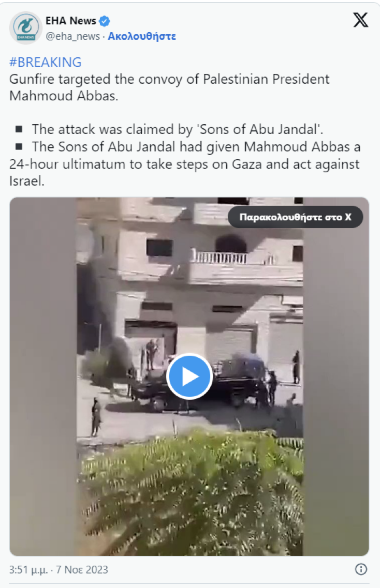Image resolution: width=380 pixels, height=588 pixels.
Task: Open the X logo
Action: [x=360, y=20]
